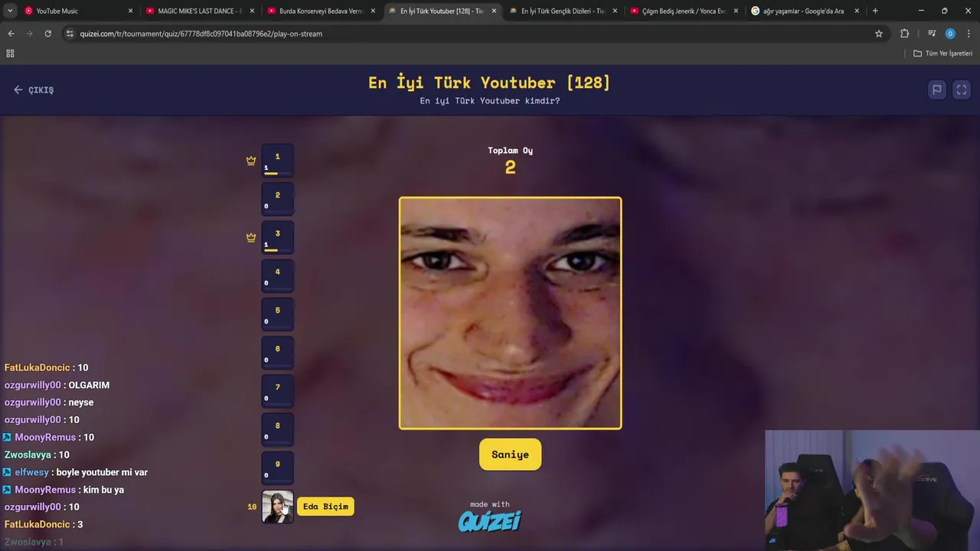Screen dimensions: 980x551
Task: Click the ÇIKIŞ exit button
Action: click(34, 90)
